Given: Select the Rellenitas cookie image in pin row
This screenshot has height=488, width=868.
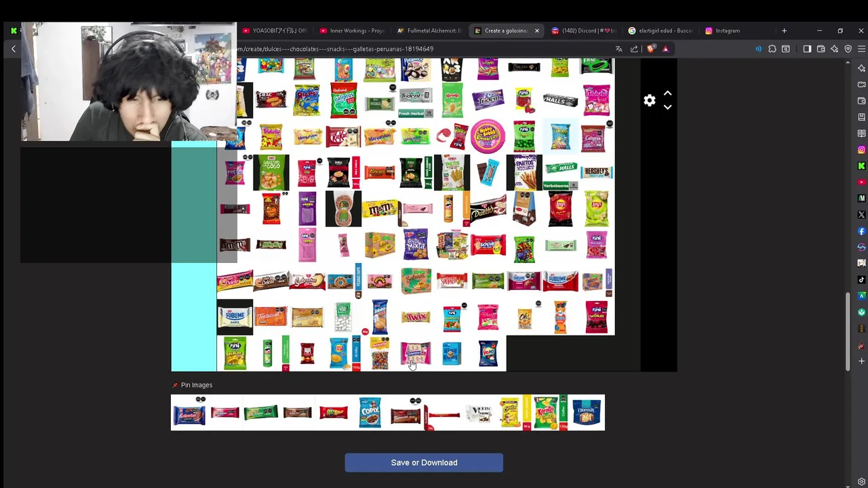Looking at the screenshot, I should click(x=189, y=413).
